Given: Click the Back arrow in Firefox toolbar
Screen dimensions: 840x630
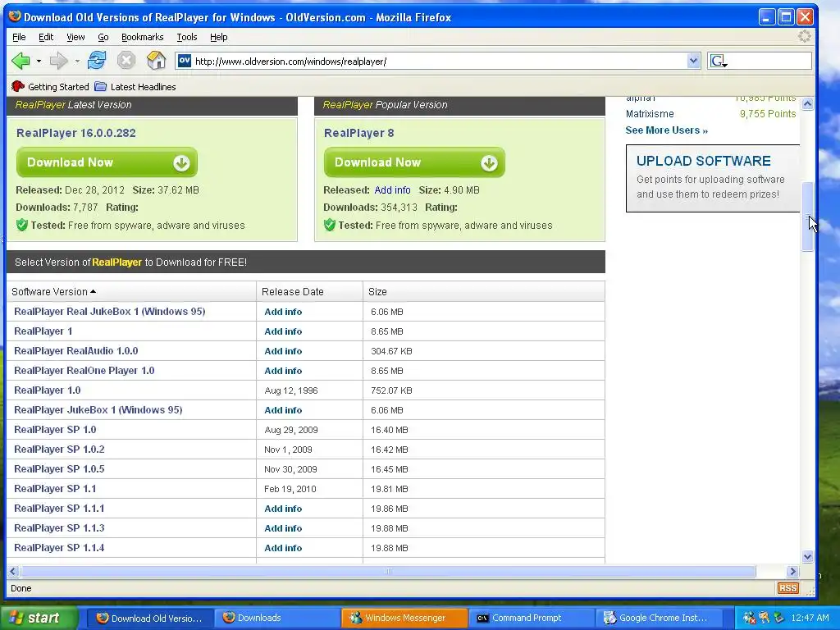Looking at the screenshot, I should [x=21, y=61].
